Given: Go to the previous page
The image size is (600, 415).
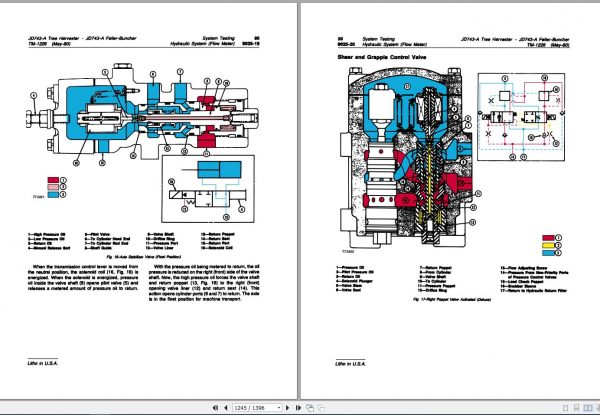Looking at the screenshot, I should pyautogui.click(x=226, y=408).
